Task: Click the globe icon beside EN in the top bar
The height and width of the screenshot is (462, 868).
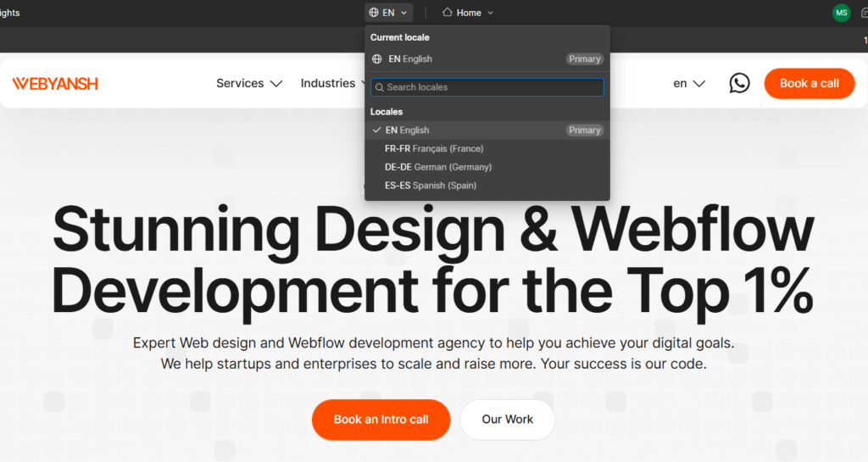Action: pos(374,12)
